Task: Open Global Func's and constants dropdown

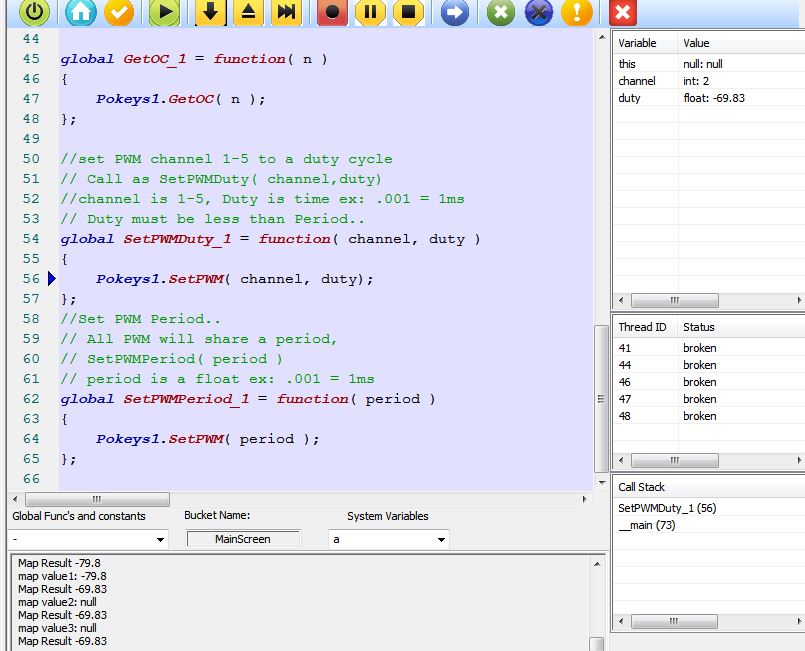Action: pos(160,540)
